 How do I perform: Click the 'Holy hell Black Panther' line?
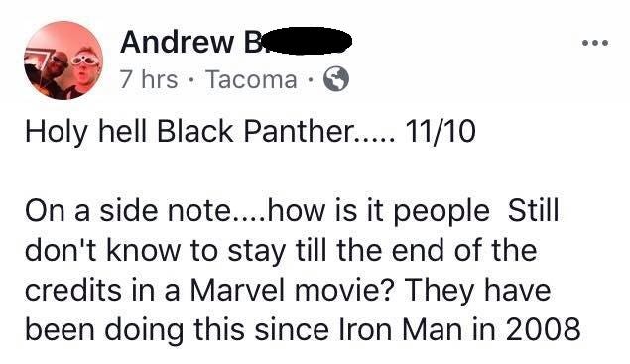point(210,131)
